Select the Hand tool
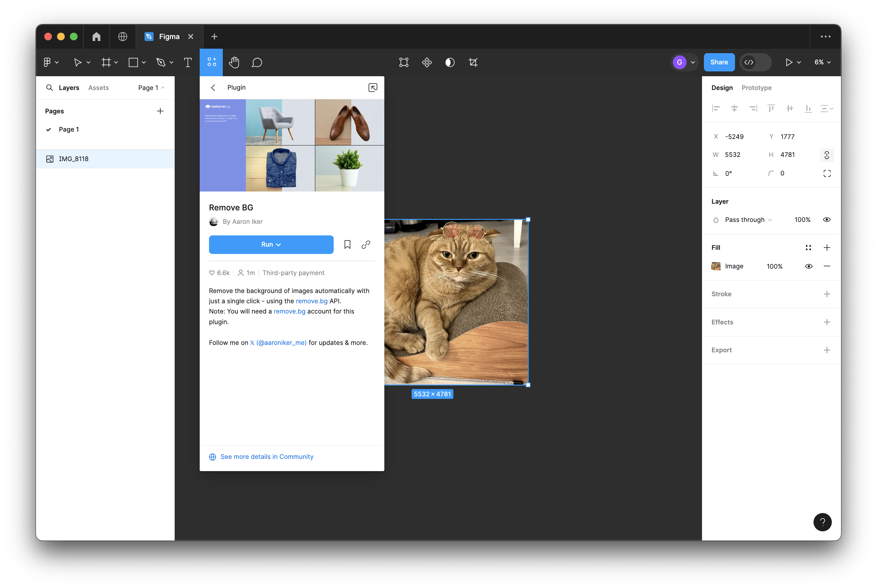Viewport: 877px width, 588px height. click(x=234, y=62)
